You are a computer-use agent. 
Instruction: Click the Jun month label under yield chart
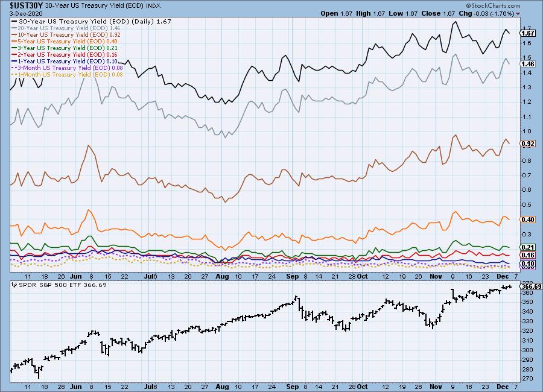76,276
